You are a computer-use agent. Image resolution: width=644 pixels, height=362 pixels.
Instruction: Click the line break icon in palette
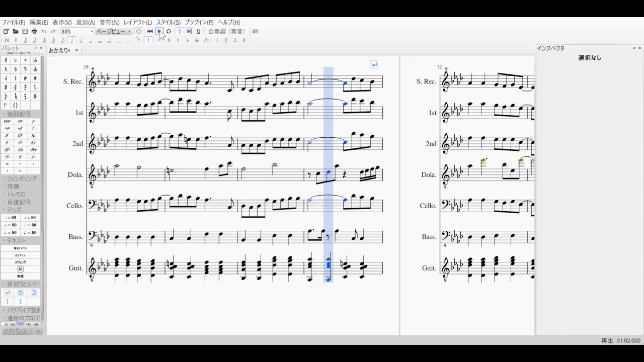(7, 292)
